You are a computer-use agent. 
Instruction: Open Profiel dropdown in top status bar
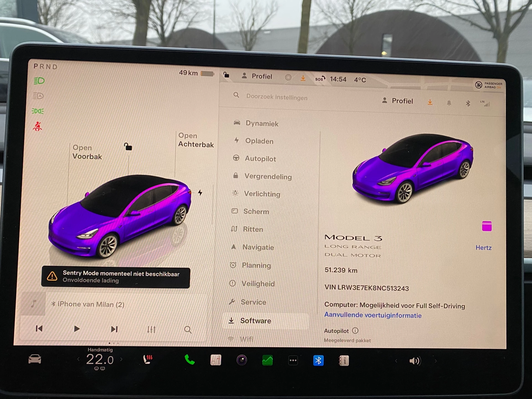click(257, 76)
